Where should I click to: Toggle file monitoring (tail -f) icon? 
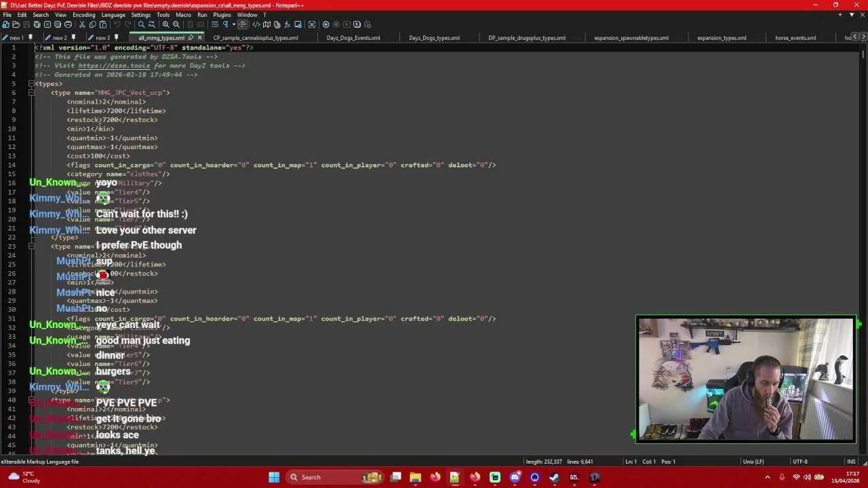point(312,24)
